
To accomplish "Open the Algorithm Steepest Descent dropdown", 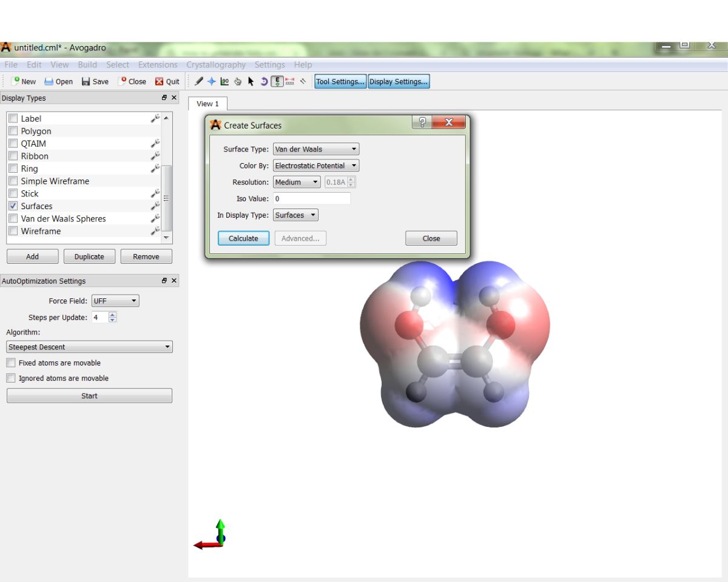I will point(89,347).
